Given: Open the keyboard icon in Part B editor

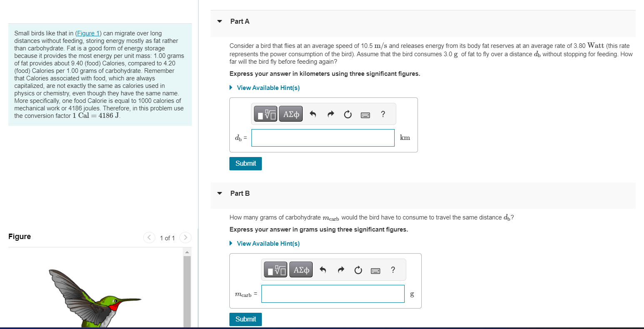Looking at the screenshot, I should click(x=375, y=270).
